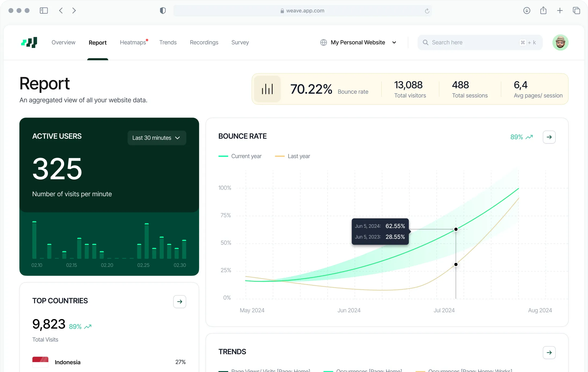Click the current-year data point on Jun 5
This screenshot has height=372, width=588.
coord(456,229)
